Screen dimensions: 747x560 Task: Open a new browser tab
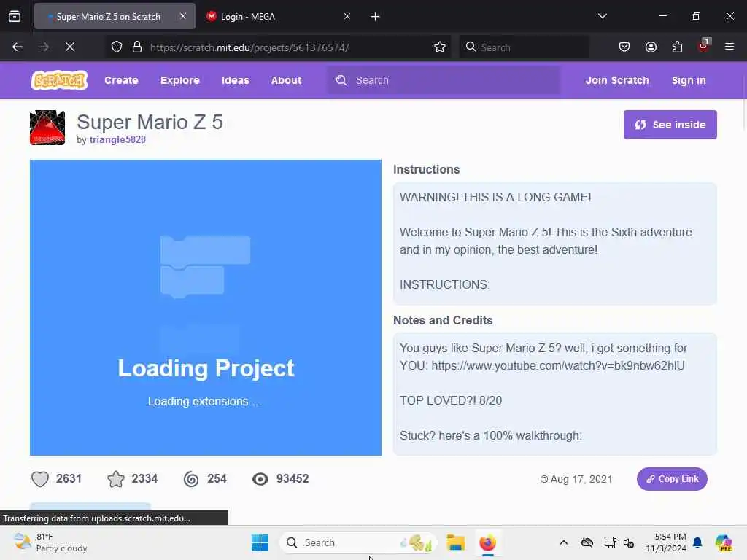[x=375, y=17]
